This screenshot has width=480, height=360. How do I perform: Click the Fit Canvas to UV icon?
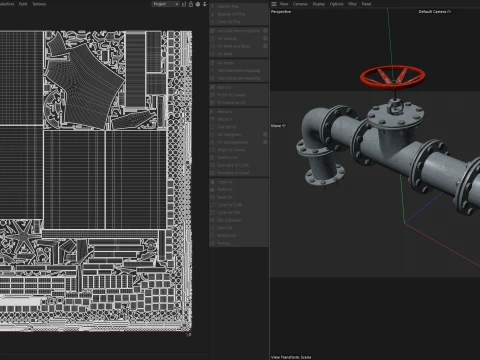tap(213, 103)
